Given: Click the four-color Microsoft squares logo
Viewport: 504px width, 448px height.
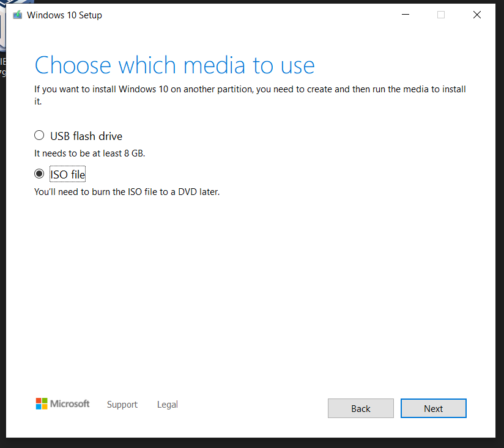Looking at the screenshot, I should click(41, 403).
